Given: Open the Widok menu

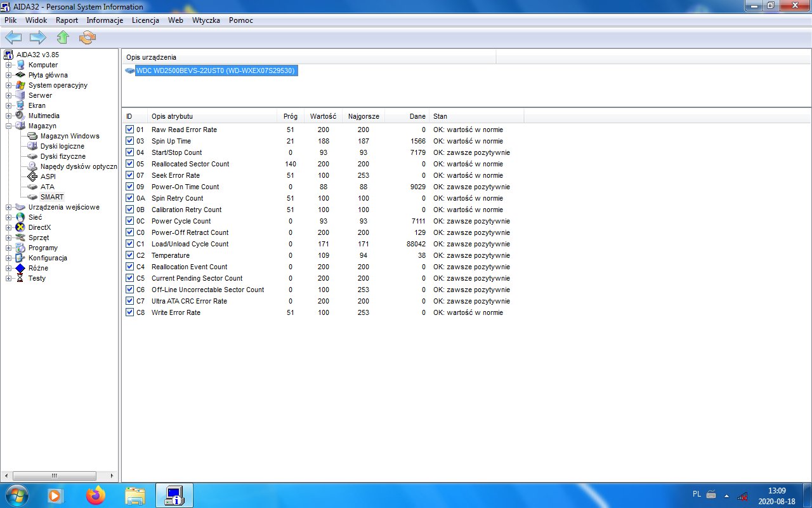Looking at the screenshot, I should [x=36, y=20].
